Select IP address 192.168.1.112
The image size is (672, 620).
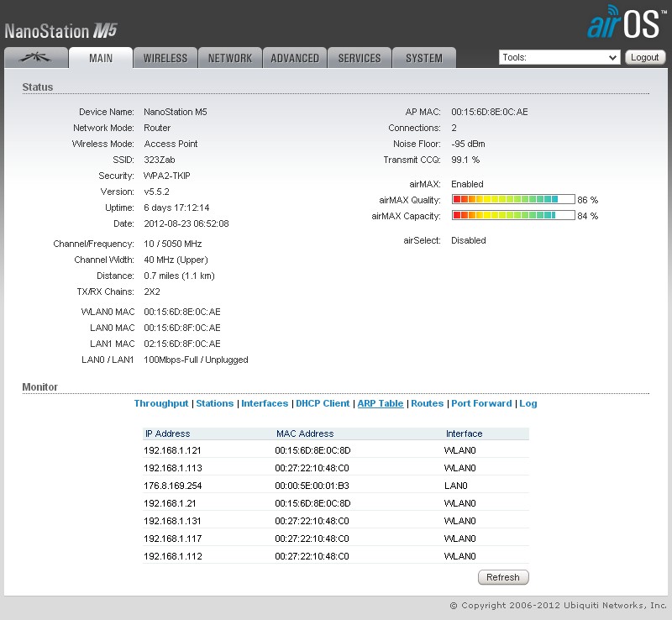coord(173,556)
